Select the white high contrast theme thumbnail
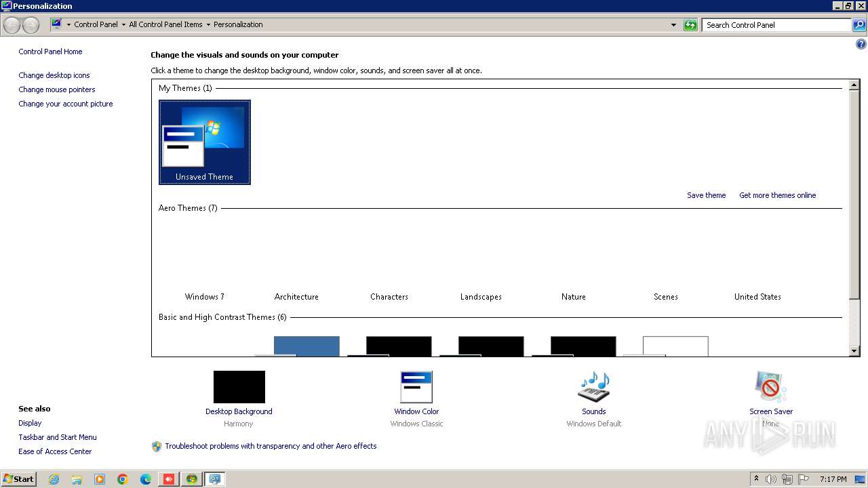The height and width of the screenshot is (488, 868). coord(667,346)
